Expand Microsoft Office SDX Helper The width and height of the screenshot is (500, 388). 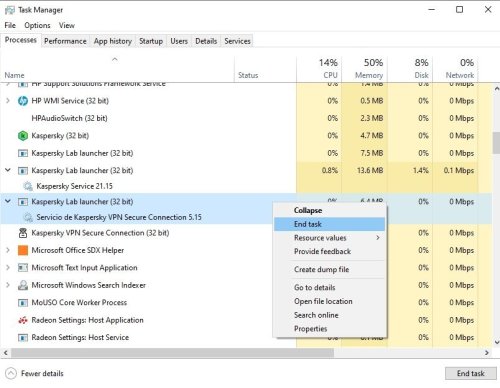[x=8, y=250]
